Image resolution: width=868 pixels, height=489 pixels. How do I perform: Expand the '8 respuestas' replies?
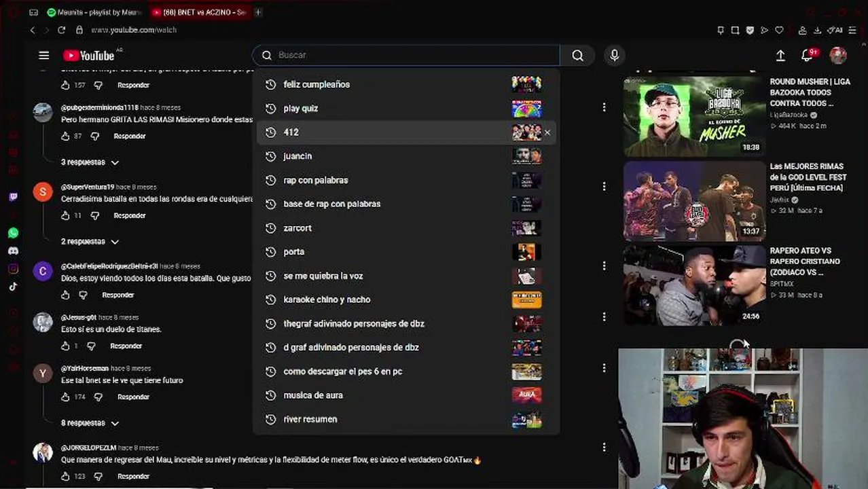pos(90,423)
